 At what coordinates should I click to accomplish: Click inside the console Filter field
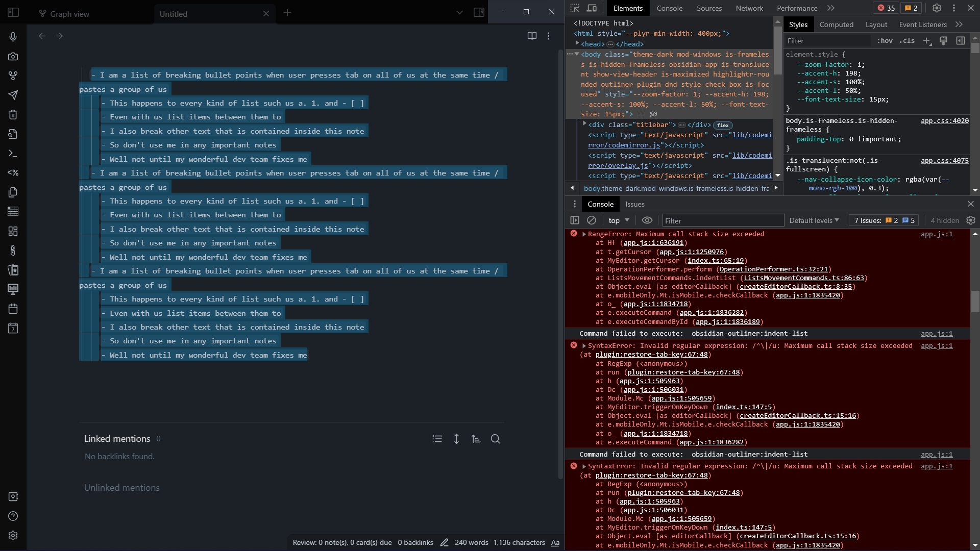click(x=723, y=220)
